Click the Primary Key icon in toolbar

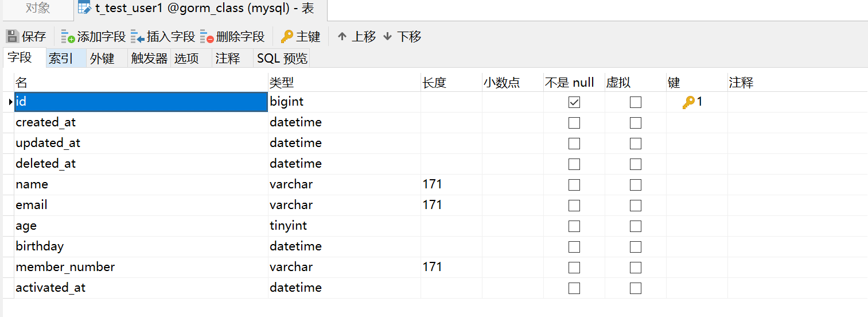pos(287,37)
